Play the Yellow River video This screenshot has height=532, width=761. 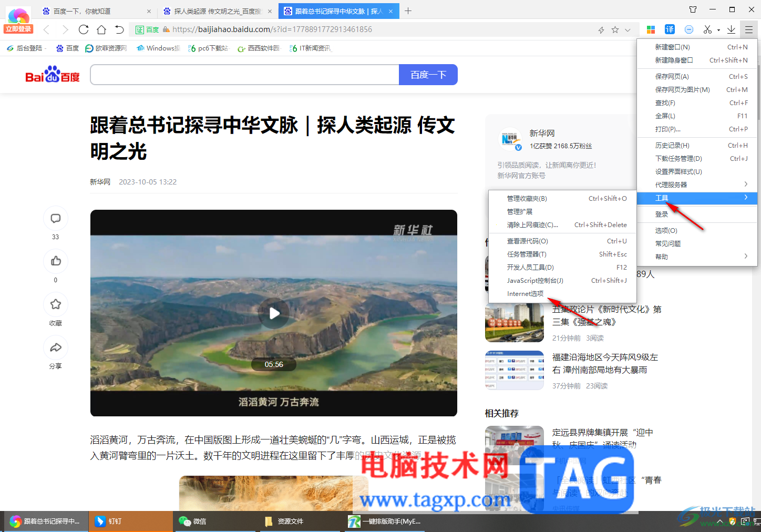pyautogui.click(x=274, y=313)
